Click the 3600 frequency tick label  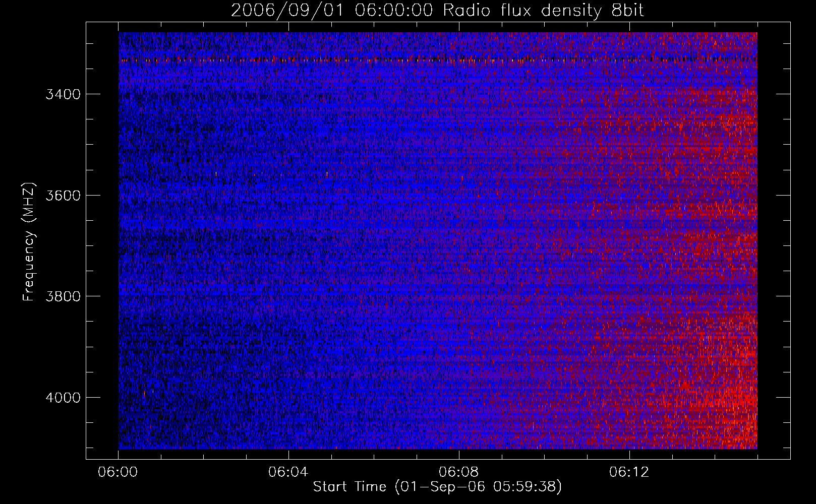coord(63,196)
